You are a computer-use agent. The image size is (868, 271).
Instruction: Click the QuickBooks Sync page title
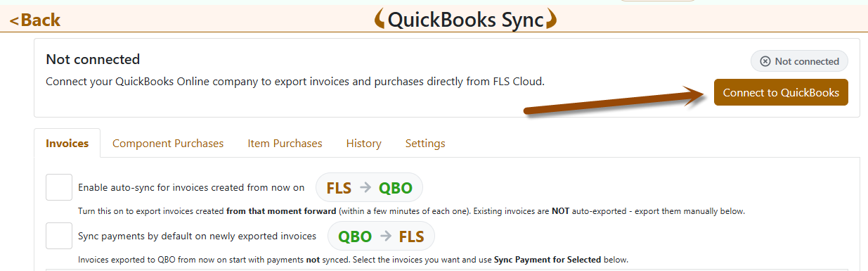466,20
